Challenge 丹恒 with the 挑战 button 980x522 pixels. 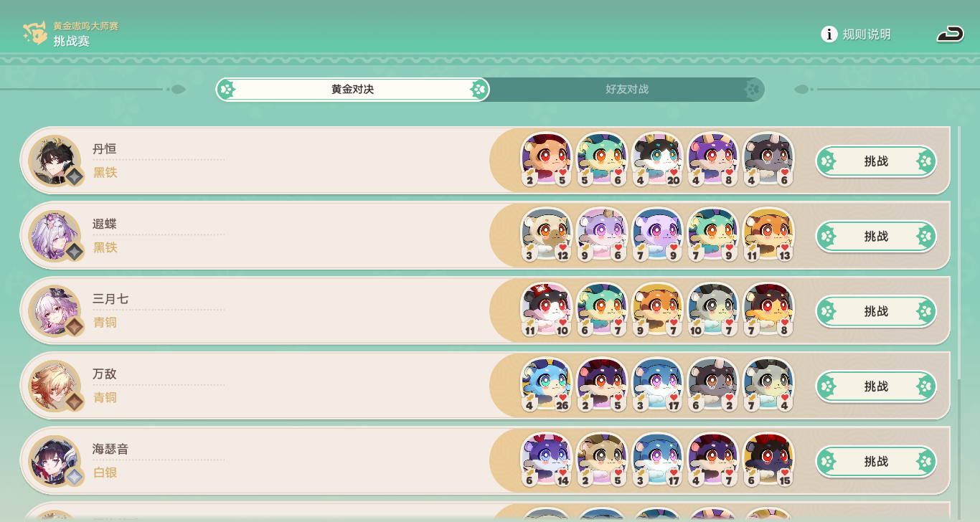pyautogui.click(x=876, y=161)
